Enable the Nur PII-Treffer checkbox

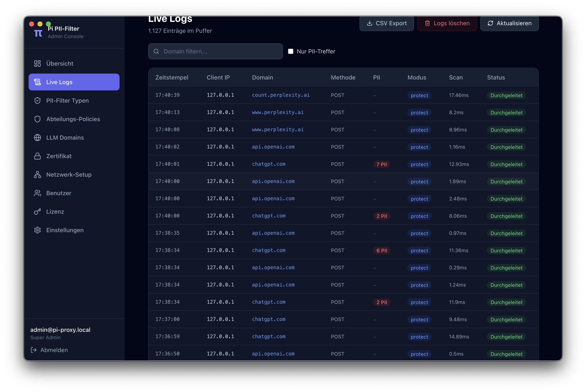290,51
